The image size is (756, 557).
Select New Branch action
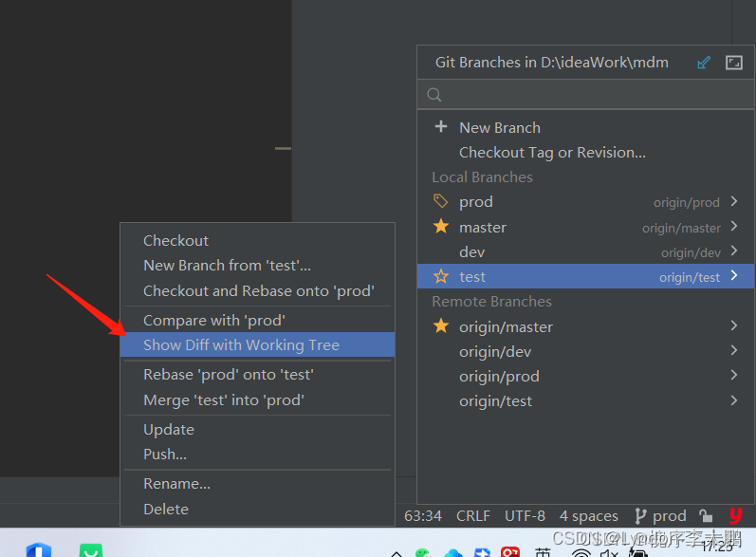pyautogui.click(x=500, y=128)
